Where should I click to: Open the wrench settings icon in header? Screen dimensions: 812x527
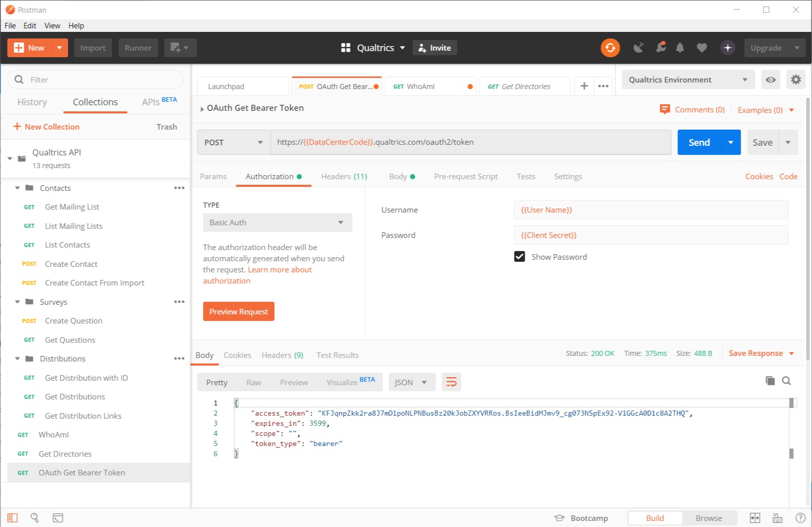pyautogui.click(x=660, y=48)
